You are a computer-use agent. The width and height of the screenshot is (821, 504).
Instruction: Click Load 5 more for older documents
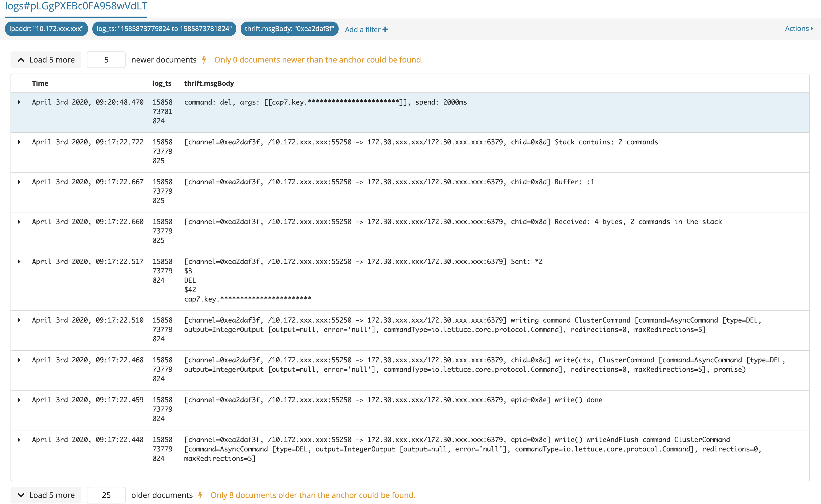coord(46,495)
